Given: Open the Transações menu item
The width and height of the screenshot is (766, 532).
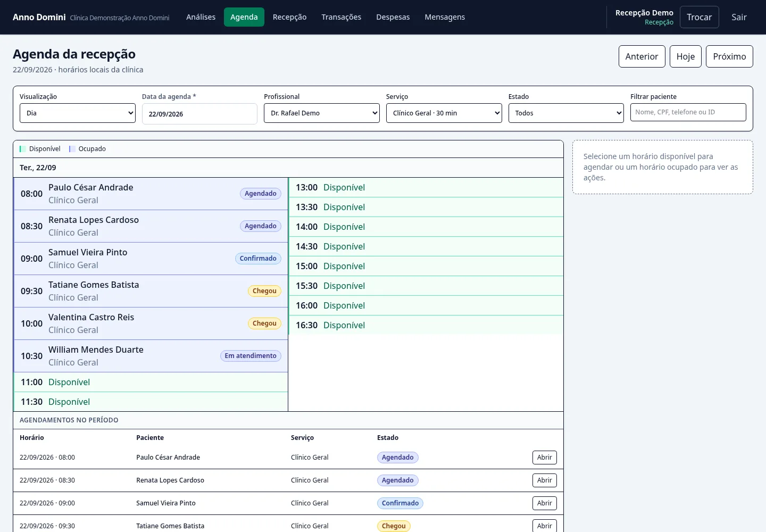Looking at the screenshot, I should pos(342,17).
